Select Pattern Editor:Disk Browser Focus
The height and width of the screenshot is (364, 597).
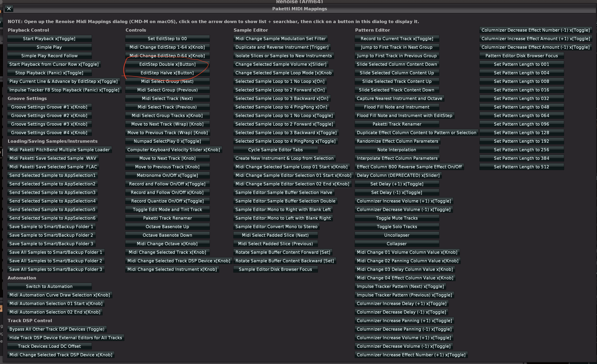pyautogui.click(x=521, y=56)
